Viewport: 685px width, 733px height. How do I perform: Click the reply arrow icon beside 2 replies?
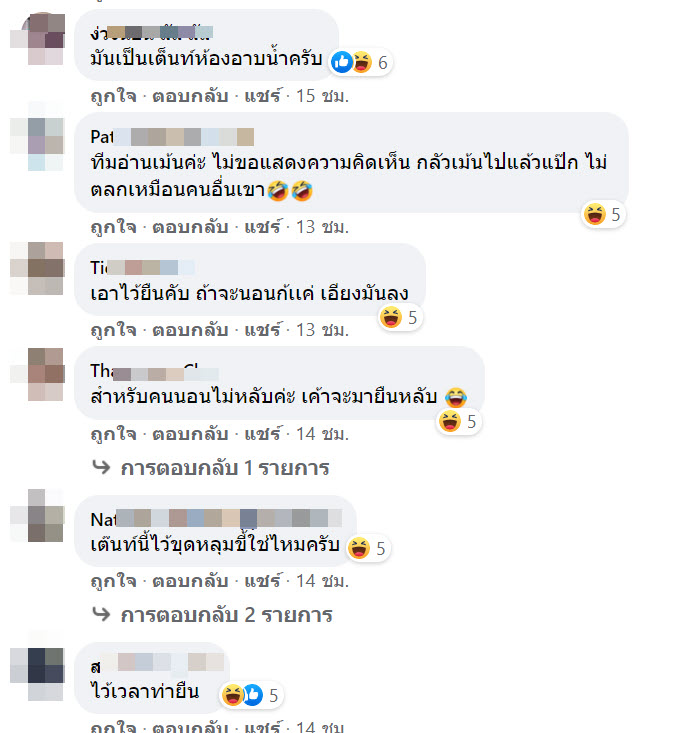(x=101, y=614)
